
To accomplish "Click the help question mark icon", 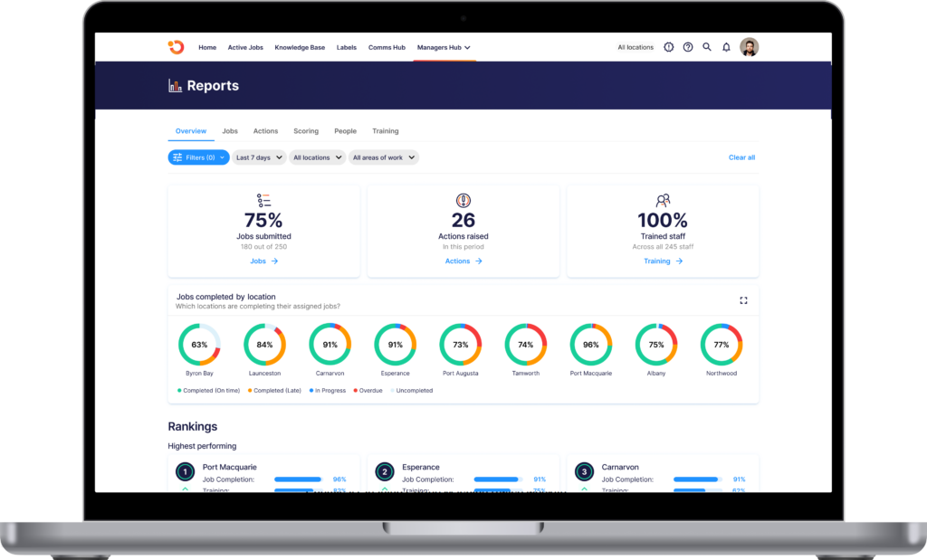I will [x=688, y=47].
